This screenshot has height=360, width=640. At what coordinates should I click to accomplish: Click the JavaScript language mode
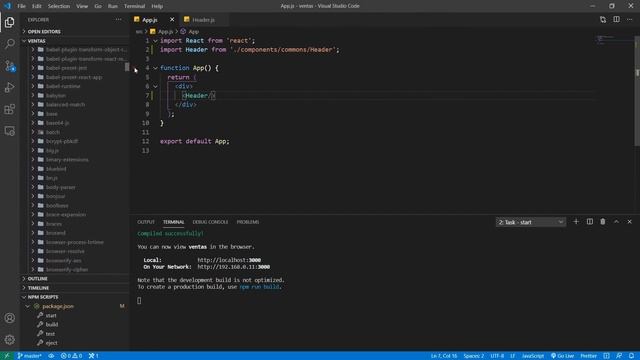(533, 356)
